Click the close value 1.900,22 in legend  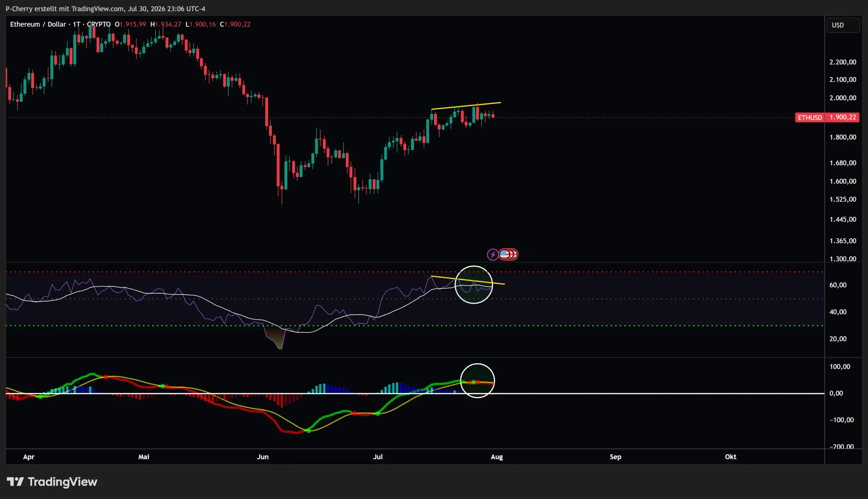(x=237, y=24)
